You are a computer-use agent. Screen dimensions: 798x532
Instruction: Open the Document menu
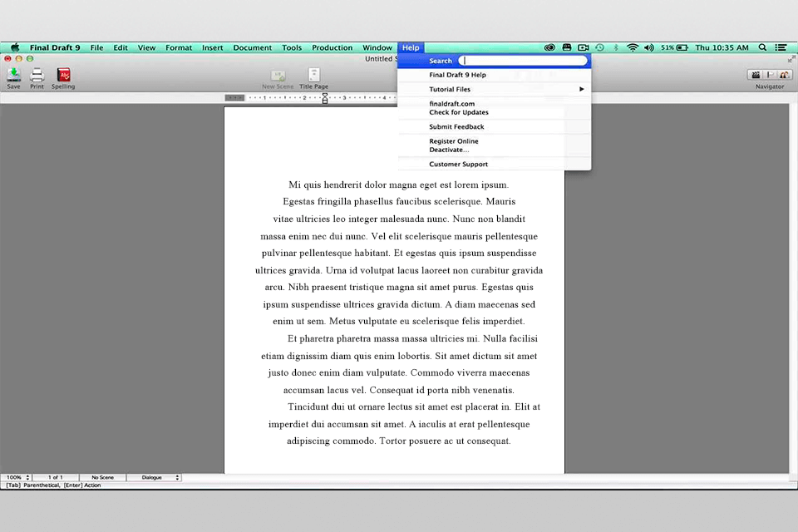(x=253, y=47)
